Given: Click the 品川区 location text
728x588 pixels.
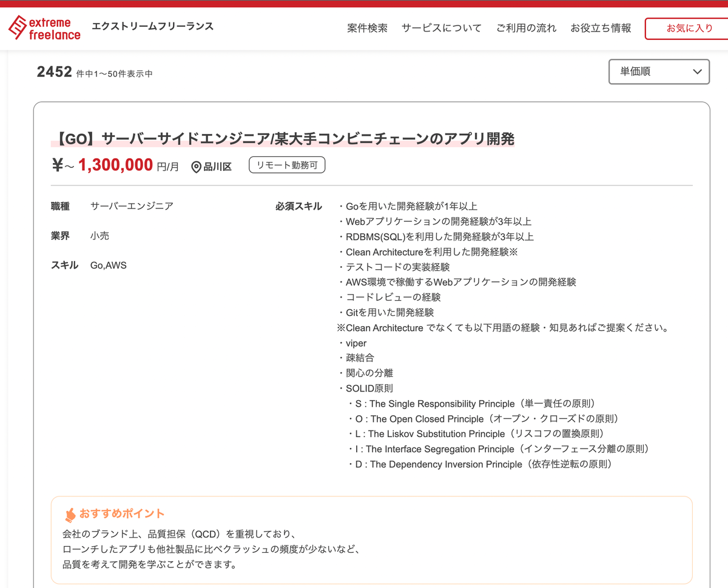Looking at the screenshot, I should [x=217, y=167].
